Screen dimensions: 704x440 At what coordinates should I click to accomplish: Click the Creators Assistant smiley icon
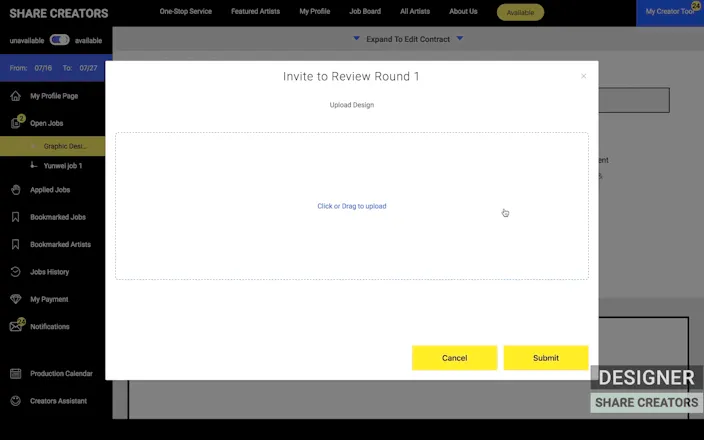[15, 401]
